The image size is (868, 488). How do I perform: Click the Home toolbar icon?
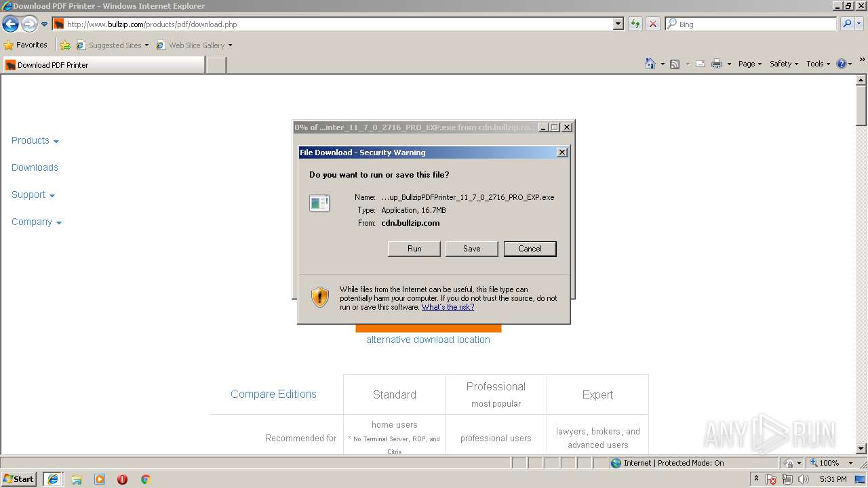coord(650,64)
